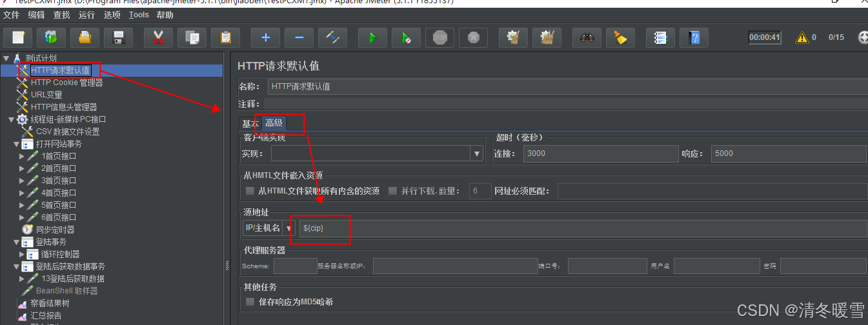Click the Start no pauses icon
This screenshot has width=868, height=325.
point(406,37)
